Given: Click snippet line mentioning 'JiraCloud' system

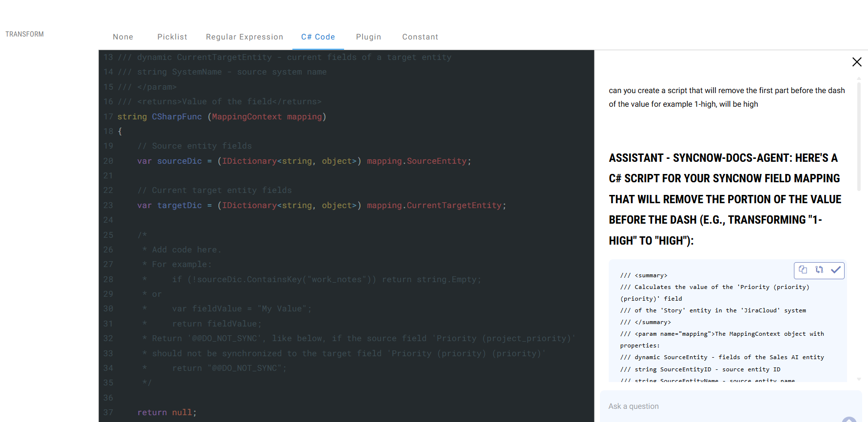Looking at the screenshot, I should pos(713,310).
